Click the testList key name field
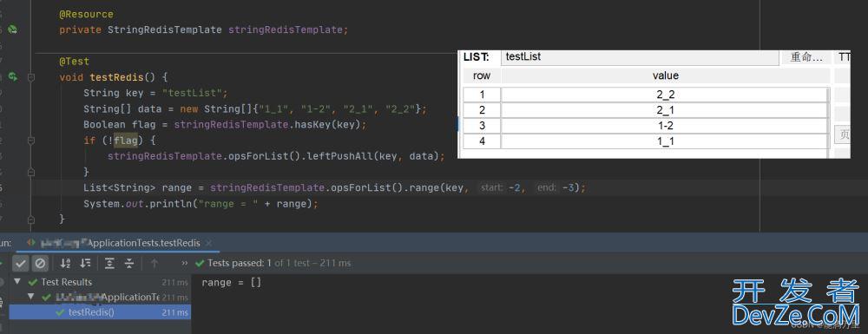This screenshot has width=868, height=334. point(640,57)
